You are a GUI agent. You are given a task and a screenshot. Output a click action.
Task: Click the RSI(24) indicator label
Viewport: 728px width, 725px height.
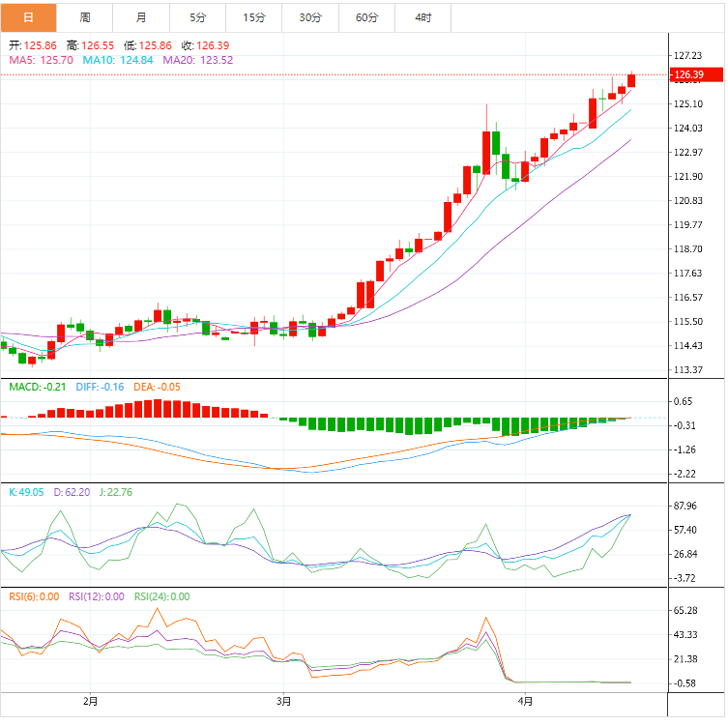tap(161, 596)
